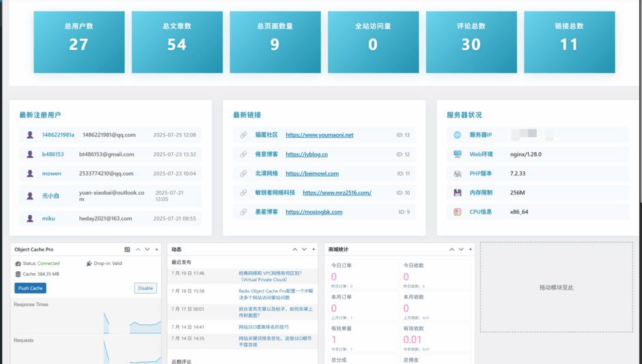642x364 pixels.
Task: Open the https://jyblog.cn link
Action: point(307,154)
